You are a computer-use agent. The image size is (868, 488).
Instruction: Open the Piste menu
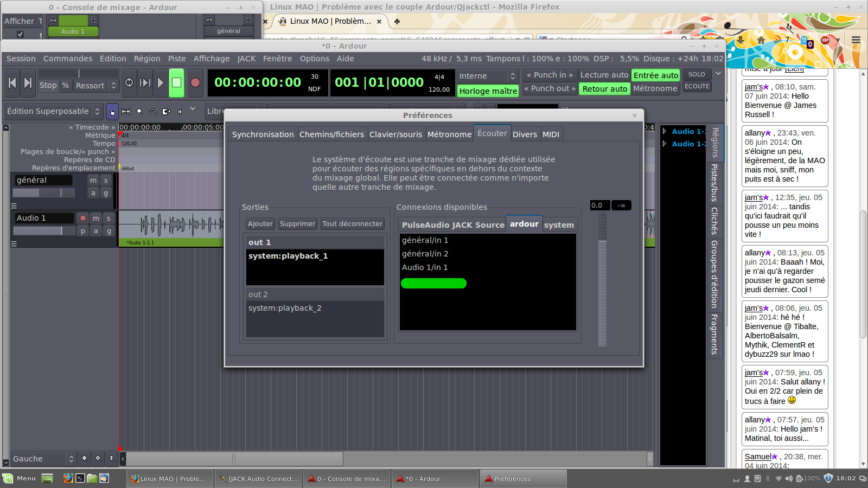[x=177, y=59]
